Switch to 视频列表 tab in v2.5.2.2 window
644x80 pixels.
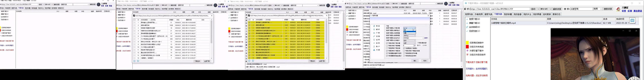coord(469,14)
